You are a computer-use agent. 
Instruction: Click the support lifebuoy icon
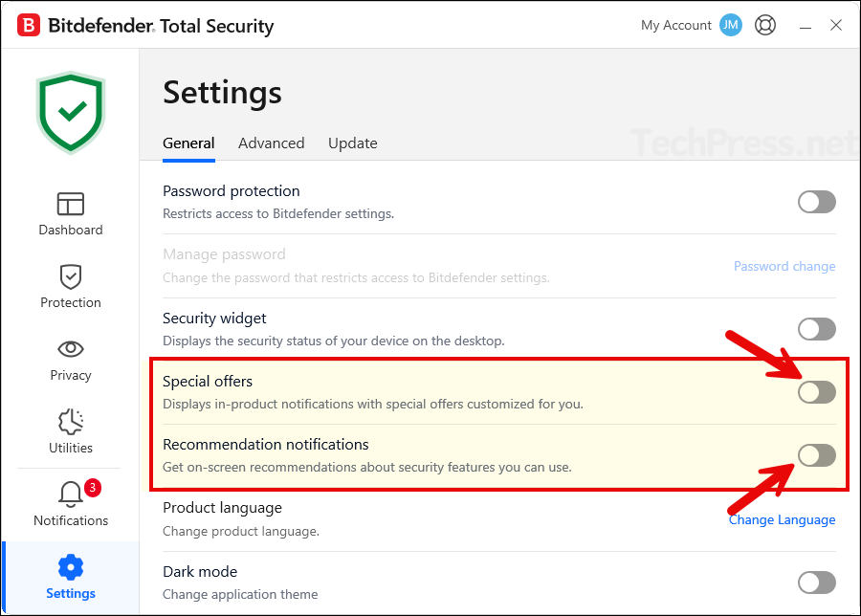765,26
